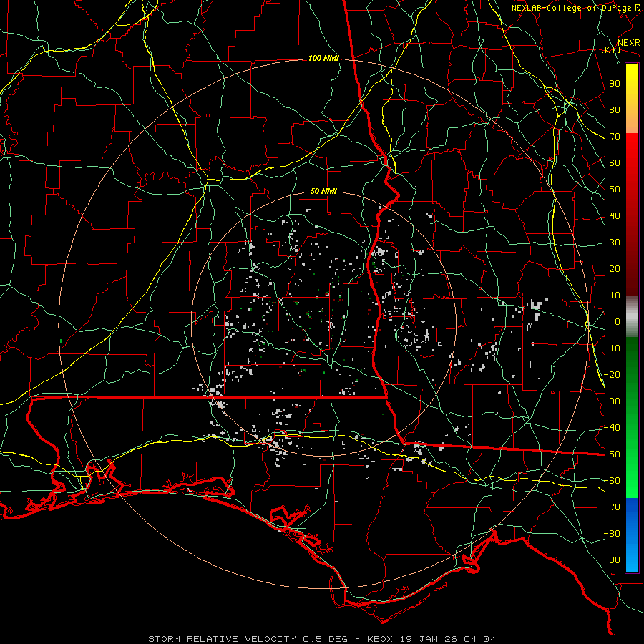
Task: Click the -80 value on the velocity scale
Action: (612, 534)
